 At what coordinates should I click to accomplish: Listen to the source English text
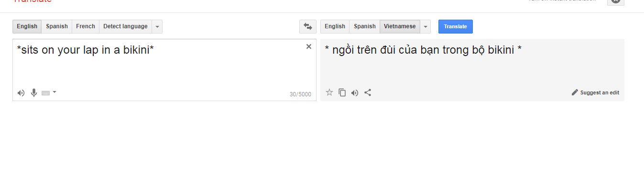point(21,93)
